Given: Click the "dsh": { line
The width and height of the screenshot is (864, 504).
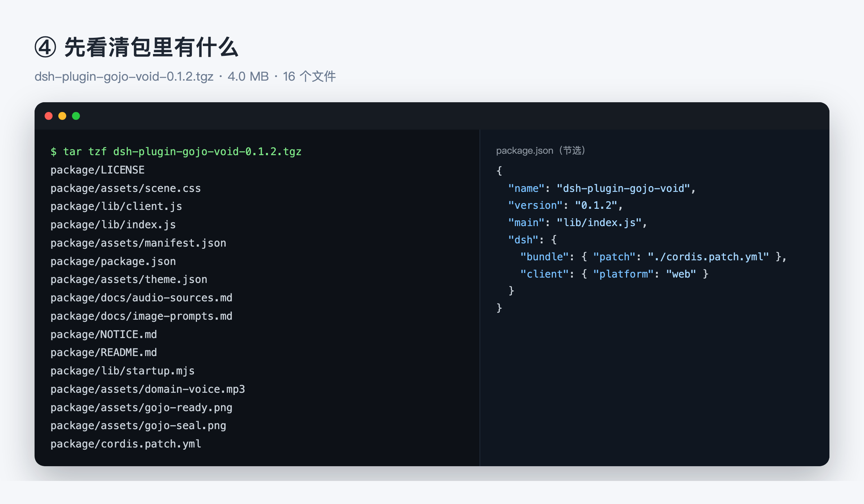Looking at the screenshot, I should point(532,240).
